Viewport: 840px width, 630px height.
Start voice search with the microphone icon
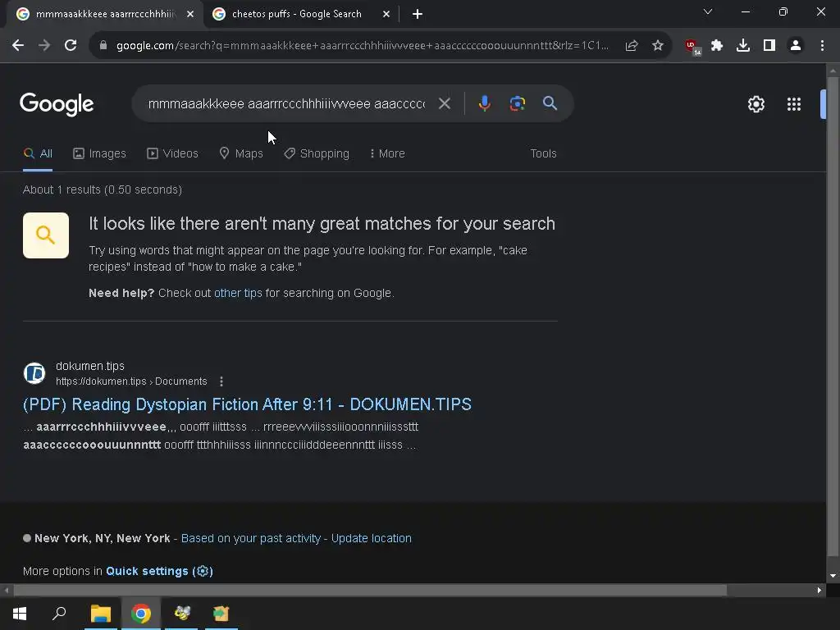point(484,103)
